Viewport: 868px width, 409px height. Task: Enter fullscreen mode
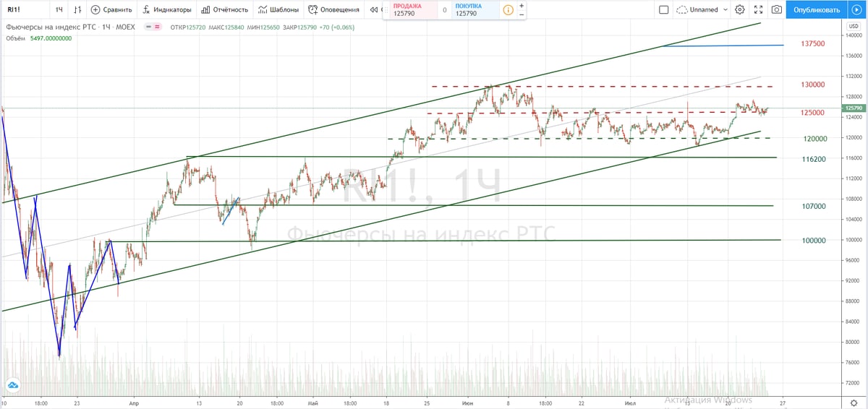point(757,10)
